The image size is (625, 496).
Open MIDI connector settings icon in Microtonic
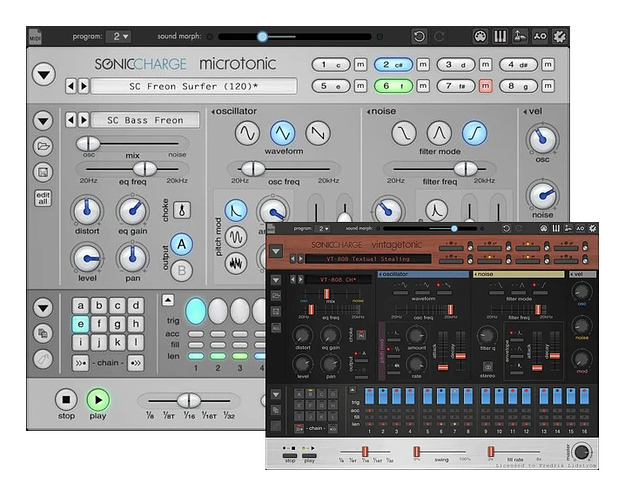(480, 37)
